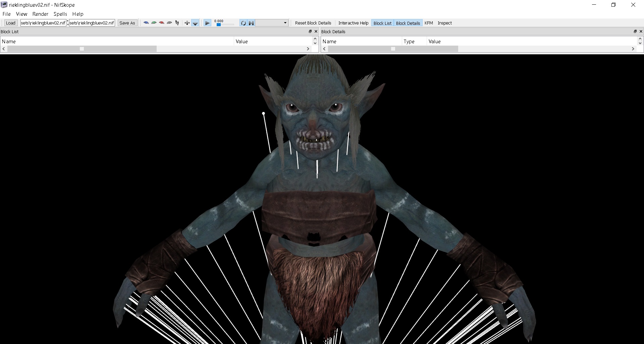Screen dimensions: 644x344
Task: Open the Render menu
Action: tap(40, 14)
